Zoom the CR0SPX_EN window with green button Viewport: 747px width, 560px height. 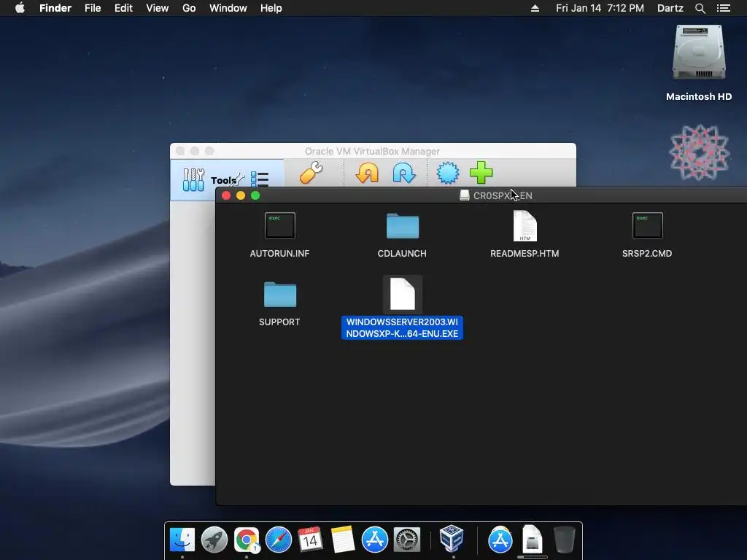coord(255,195)
